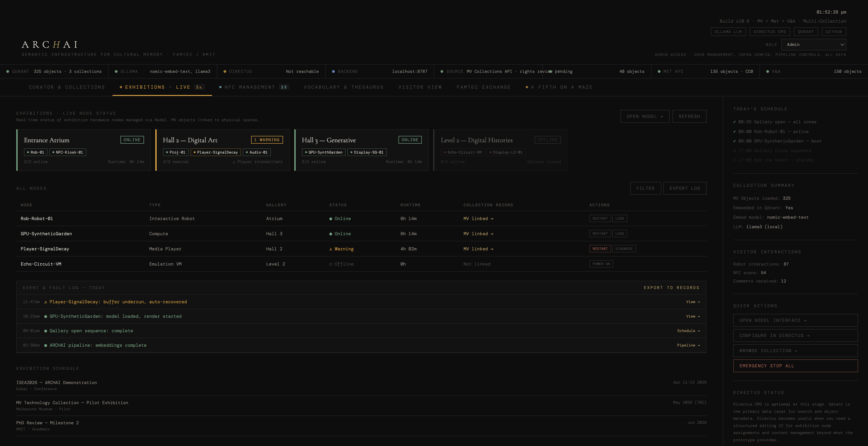This screenshot has width=868, height=446.
Task: Click Export Log button
Action: [x=685, y=188]
